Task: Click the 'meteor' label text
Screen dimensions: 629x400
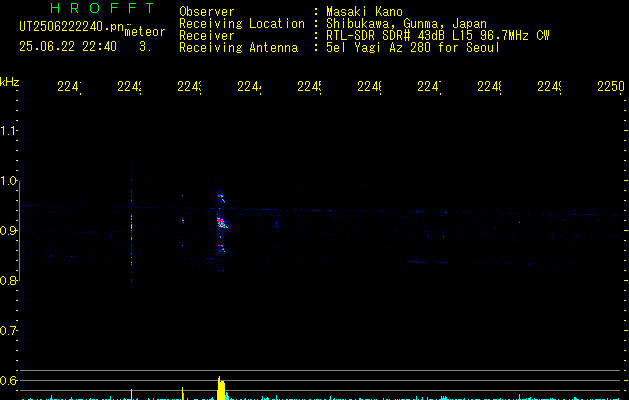Action: click(145, 32)
